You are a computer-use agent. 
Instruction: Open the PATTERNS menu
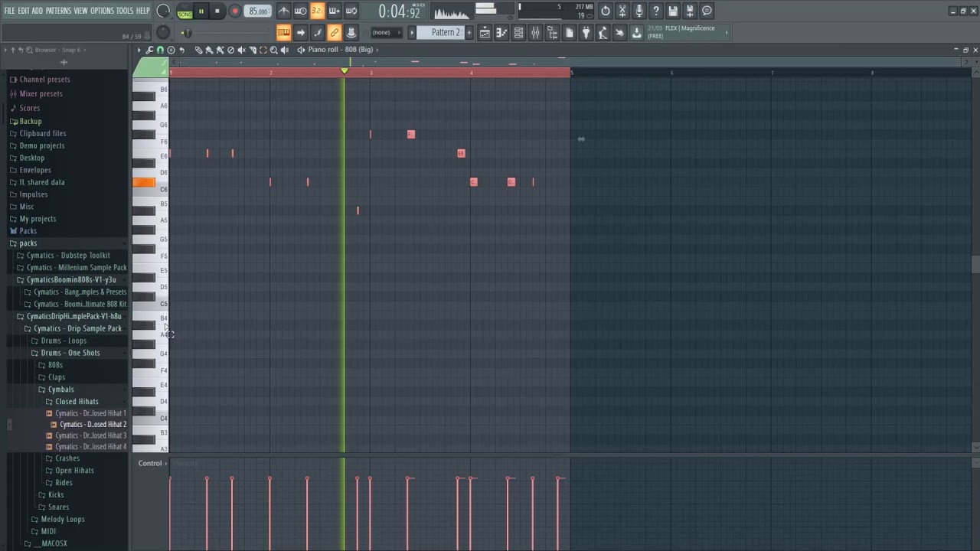coord(58,11)
